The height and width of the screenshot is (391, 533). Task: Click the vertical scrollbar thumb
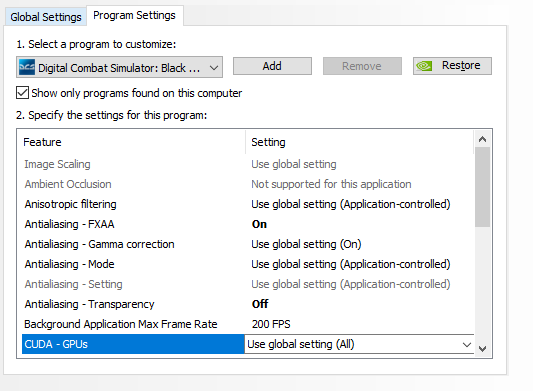(x=482, y=187)
